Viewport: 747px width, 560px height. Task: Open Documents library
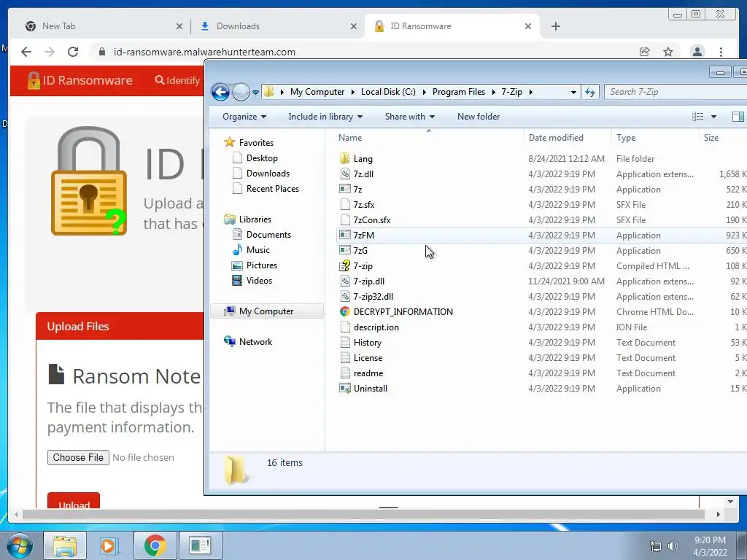[x=268, y=234]
